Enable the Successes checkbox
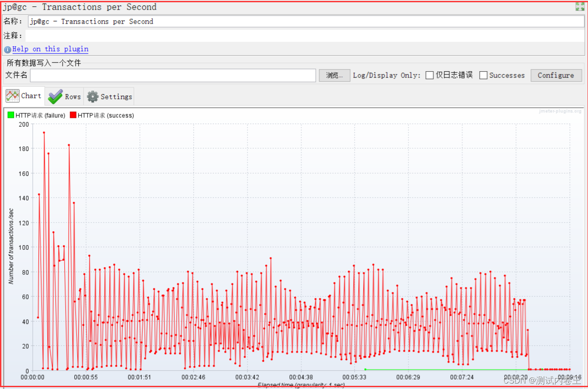 (x=483, y=75)
